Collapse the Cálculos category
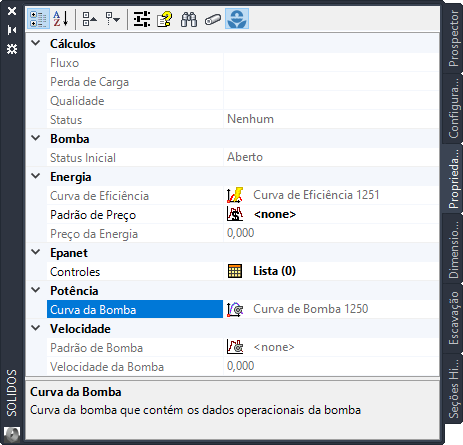The width and height of the screenshot is (463, 445). click(x=36, y=43)
